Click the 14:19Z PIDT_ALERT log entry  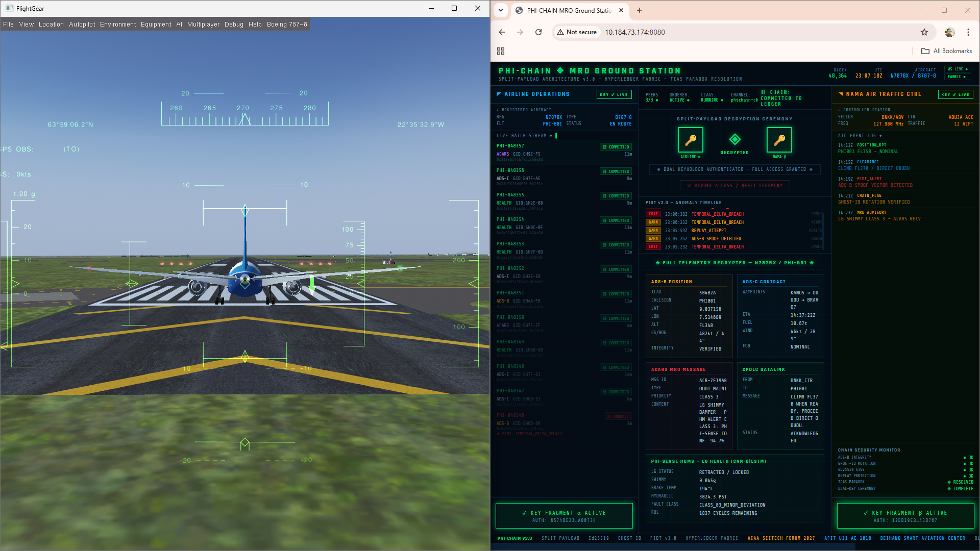click(905, 182)
